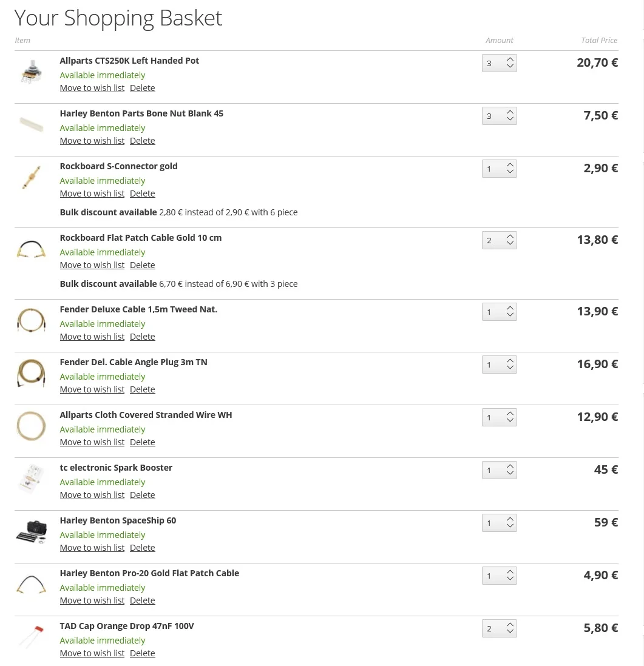Viewport: 644px width, 666px height.
Task: Open the Allparts CTS250K pot product thumbnail
Action: (x=31, y=72)
